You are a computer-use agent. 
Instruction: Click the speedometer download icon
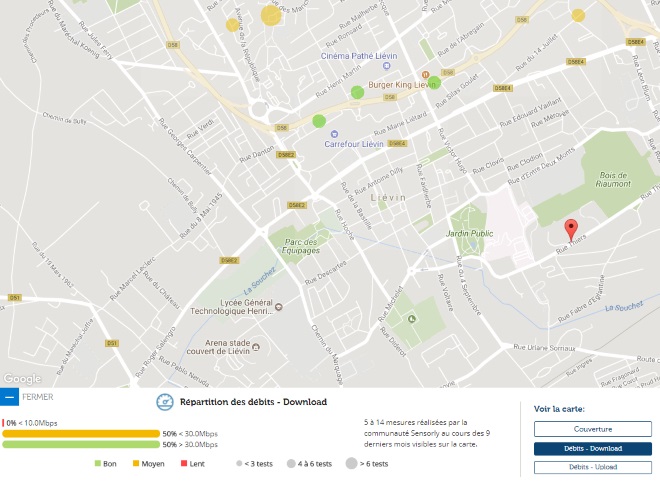click(165, 402)
